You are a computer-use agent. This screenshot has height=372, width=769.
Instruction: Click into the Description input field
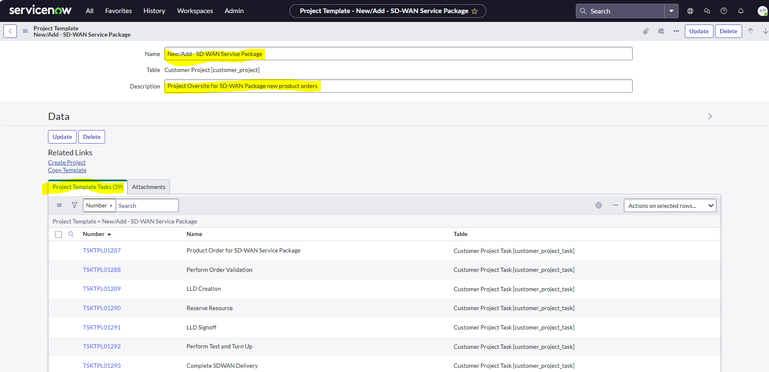click(x=398, y=86)
